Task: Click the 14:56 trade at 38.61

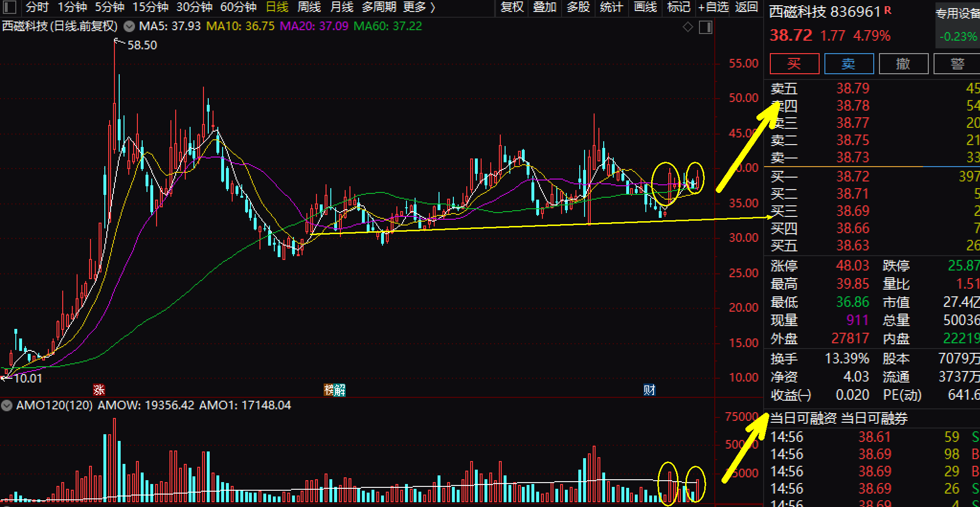Action: click(x=875, y=437)
